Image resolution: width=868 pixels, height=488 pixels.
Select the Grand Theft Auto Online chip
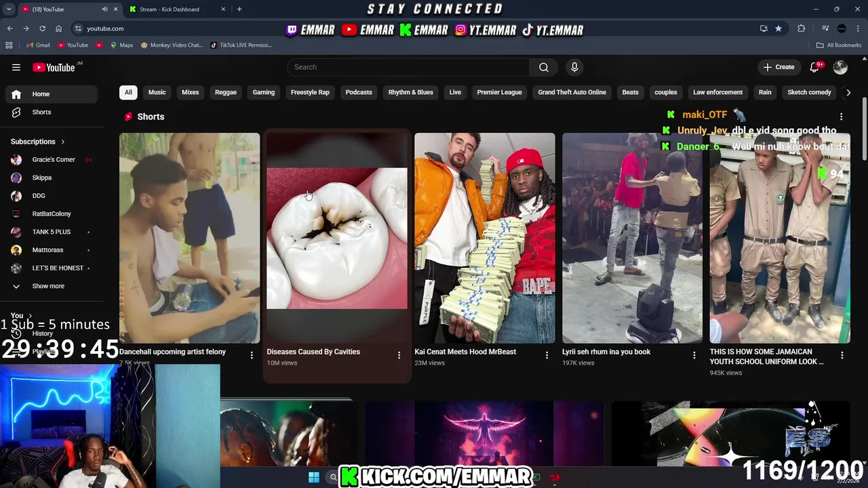572,92
